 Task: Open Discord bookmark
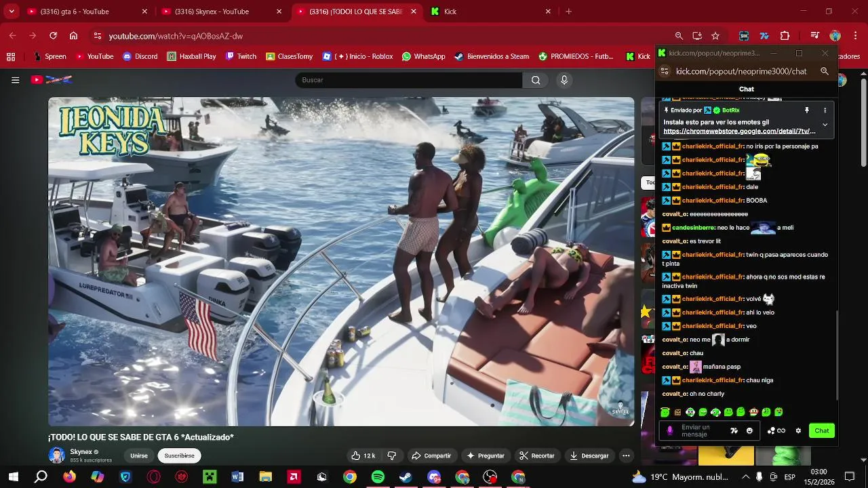(140, 56)
